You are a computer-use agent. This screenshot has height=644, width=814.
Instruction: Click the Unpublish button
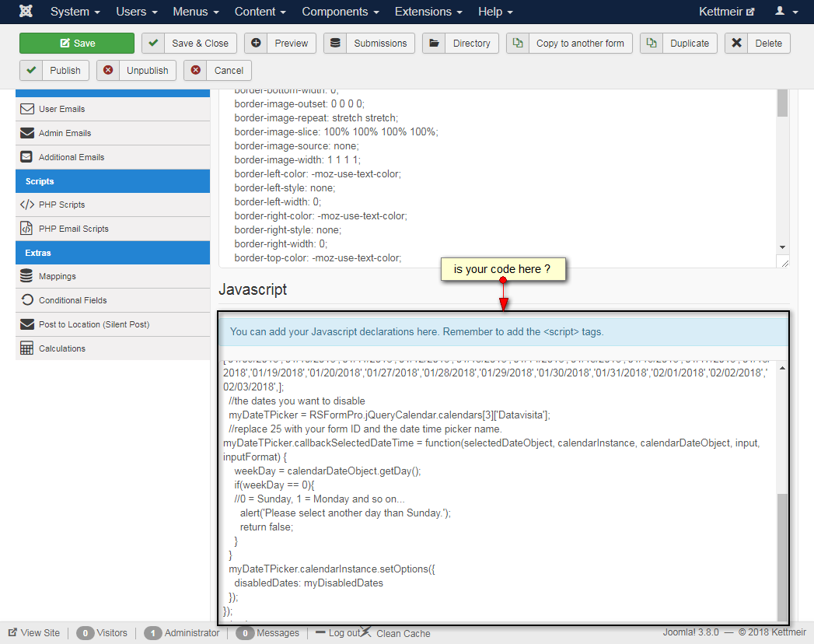[137, 71]
